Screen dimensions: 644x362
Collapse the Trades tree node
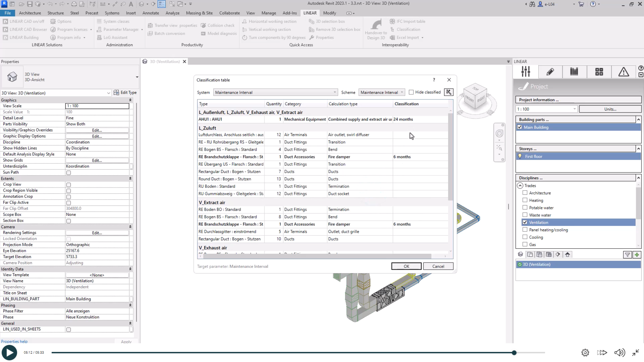[x=520, y=185]
